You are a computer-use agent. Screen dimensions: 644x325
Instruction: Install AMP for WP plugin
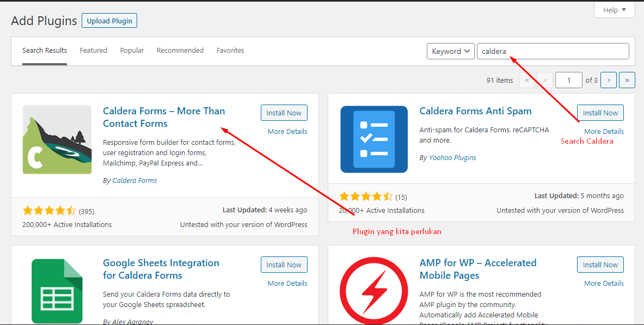pos(600,265)
